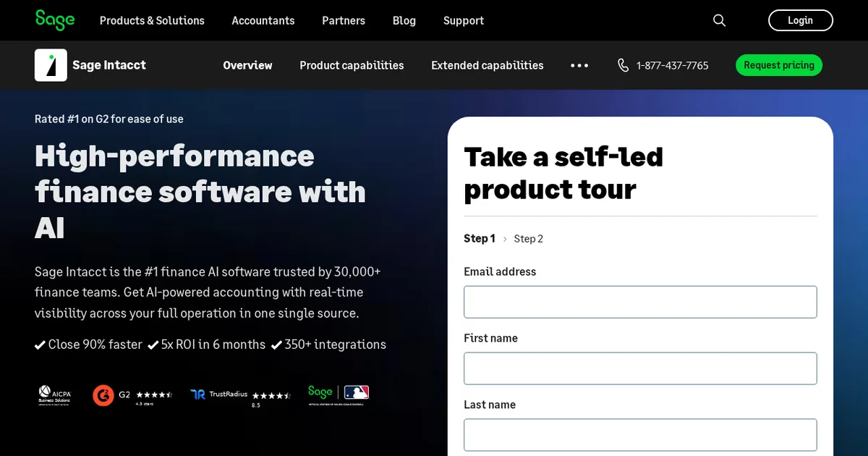Open the Partners menu
The height and width of the screenshot is (456, 868).
(x=344, y=20)
